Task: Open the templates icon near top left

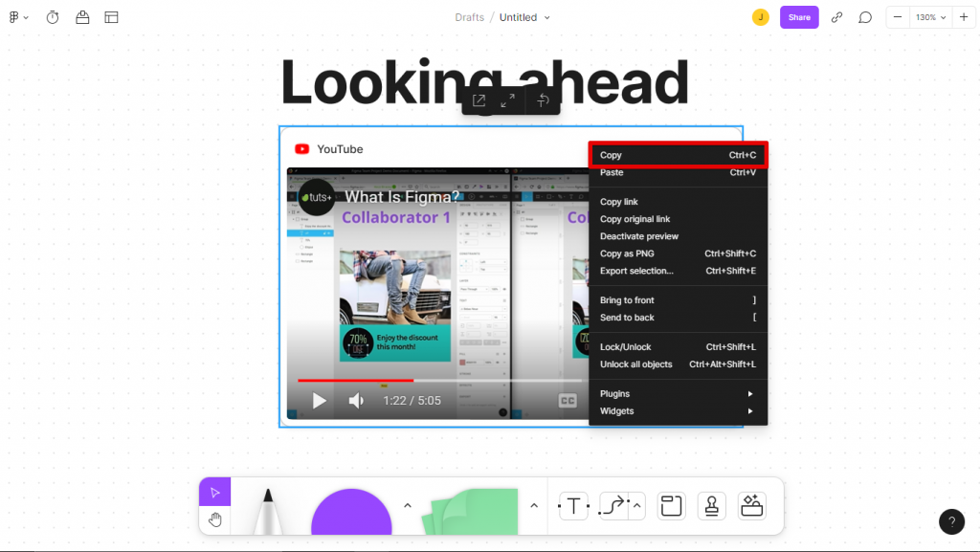Action: [x=111, y=16]
